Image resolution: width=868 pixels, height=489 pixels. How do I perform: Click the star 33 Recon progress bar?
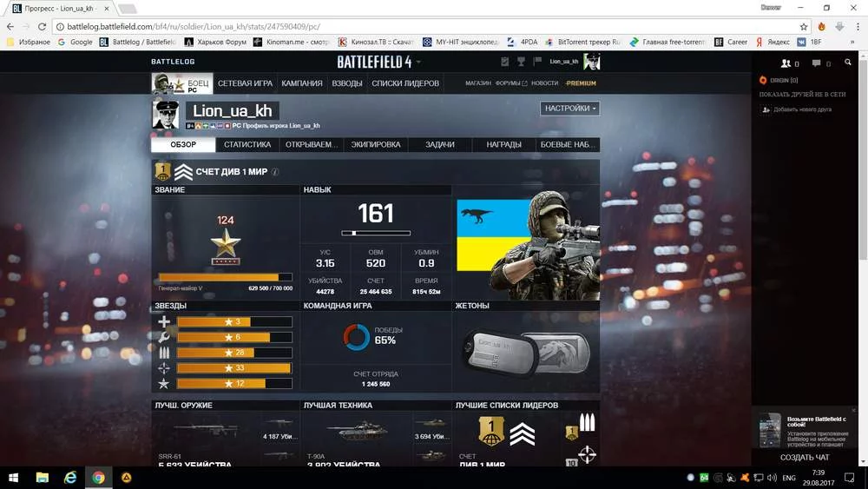click(234, 367)
